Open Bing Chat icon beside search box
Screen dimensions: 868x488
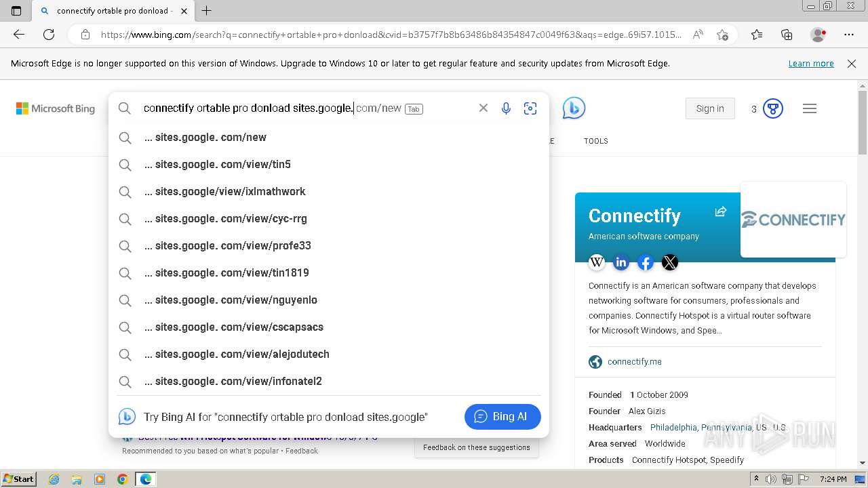[x=574, y=108]
